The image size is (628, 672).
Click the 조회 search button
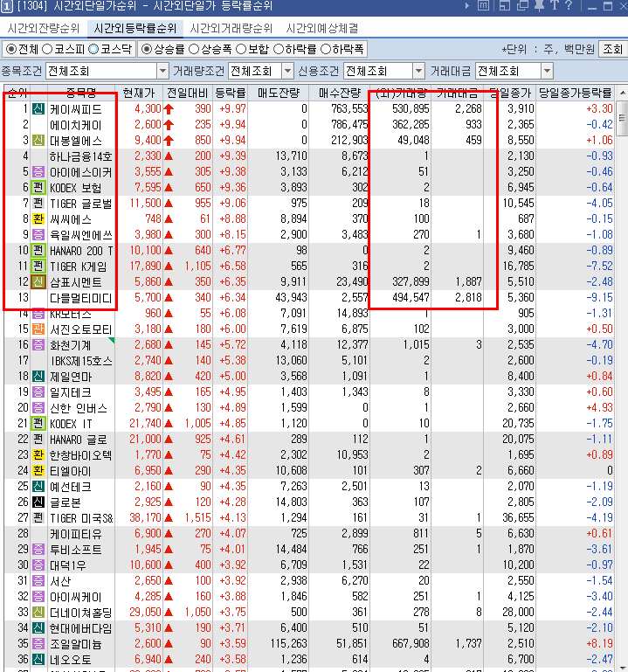tap(612, 49)
